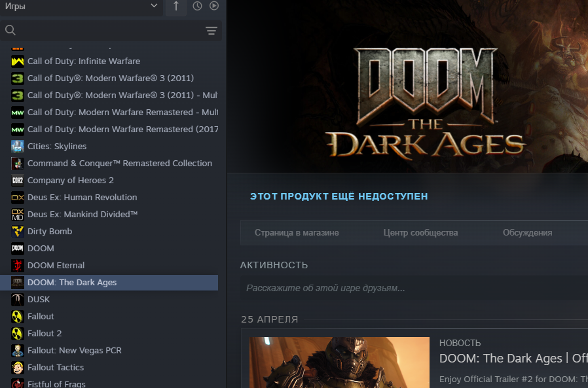Click the Modern Warfare Remastered - Mult icon
The image size is (588, 388).
pos(18,113)
